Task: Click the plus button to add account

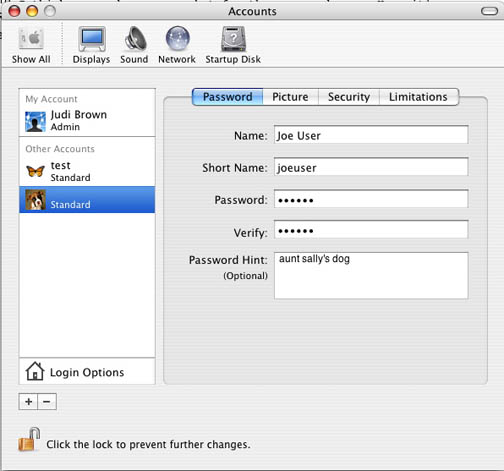Action: [28, 401]
